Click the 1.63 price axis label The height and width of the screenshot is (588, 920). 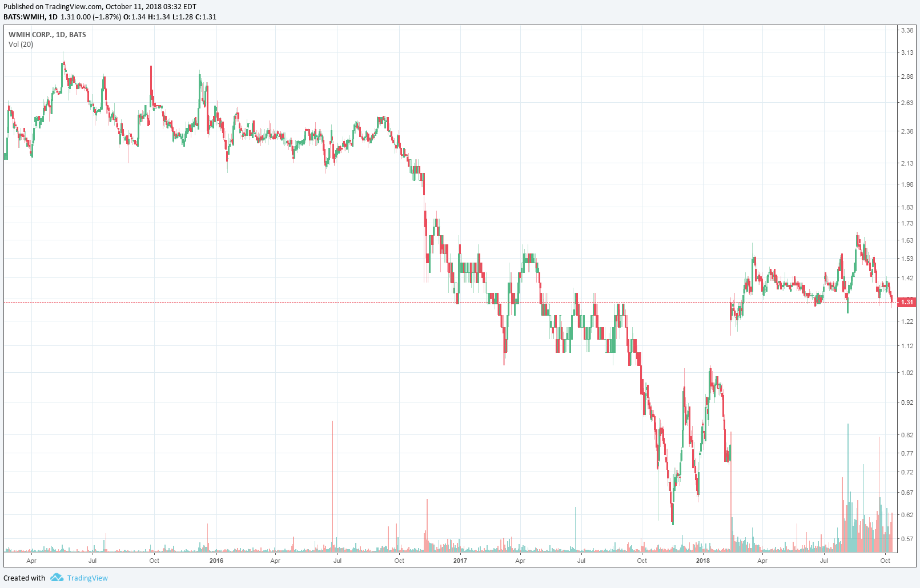907,240
